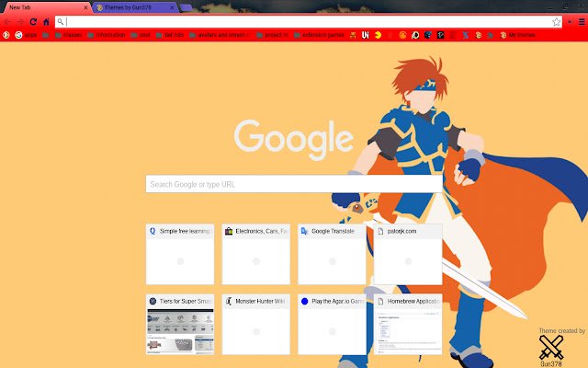Open the information bookmark folder
The image size is (588, 368).
107,35
